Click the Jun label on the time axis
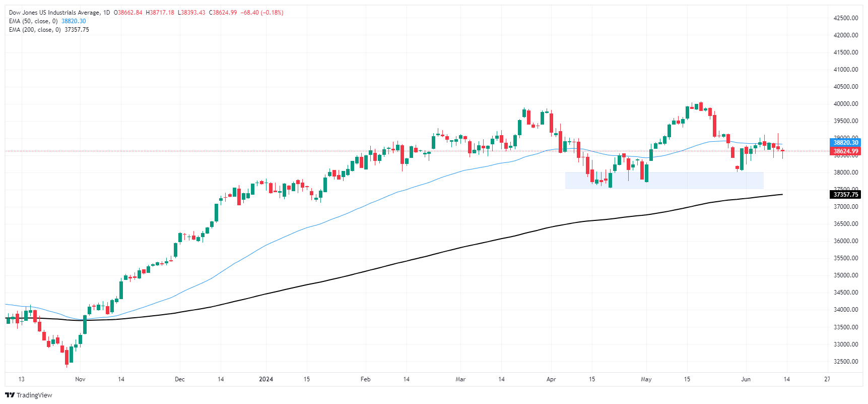This screenshot has height=404, width=868. point(746,379)
